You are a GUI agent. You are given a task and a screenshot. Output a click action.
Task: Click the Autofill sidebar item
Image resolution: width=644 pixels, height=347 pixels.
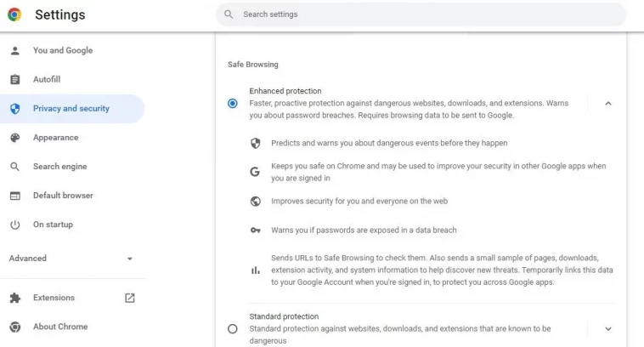click(x=72, y=79)
